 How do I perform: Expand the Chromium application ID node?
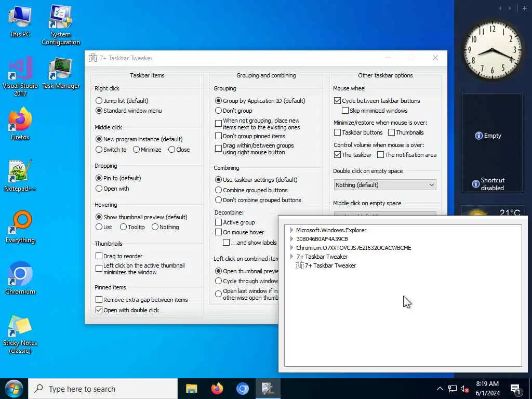click(x=291, y=248)
